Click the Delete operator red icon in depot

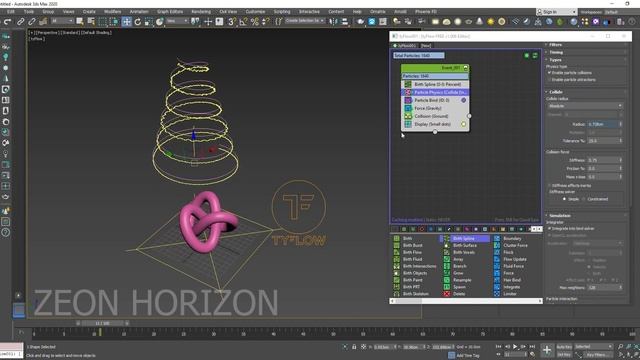447,294
